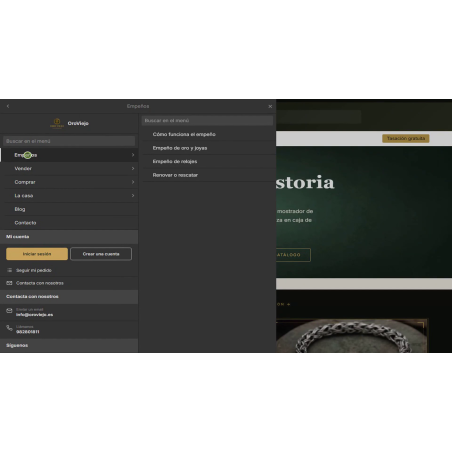Go to the Blog menu item
Viewport: 452px width, 452px height.
[69, 209]
